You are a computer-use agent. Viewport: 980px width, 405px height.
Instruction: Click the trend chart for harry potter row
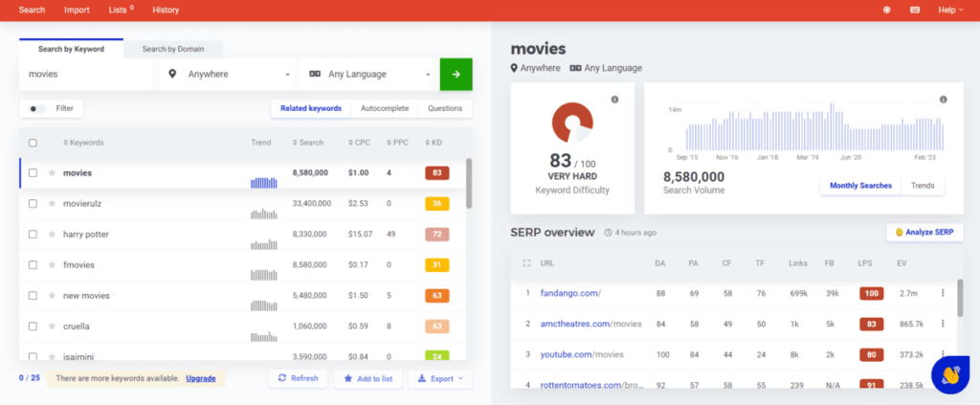[x=264, y=243]
